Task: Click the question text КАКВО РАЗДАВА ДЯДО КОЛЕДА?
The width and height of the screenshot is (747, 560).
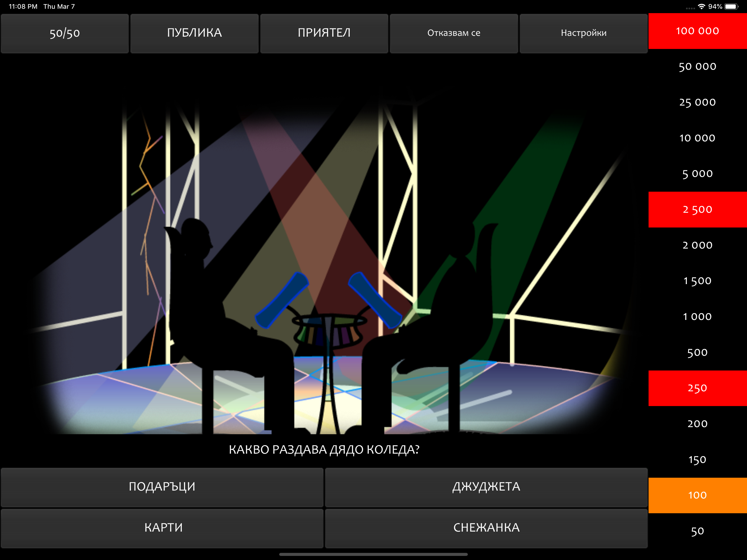Action: pyautogui.click(x=324, y=450)
